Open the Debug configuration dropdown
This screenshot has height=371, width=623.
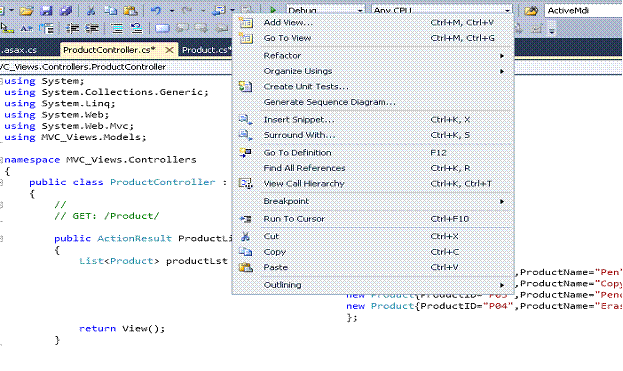click(325, 10)
